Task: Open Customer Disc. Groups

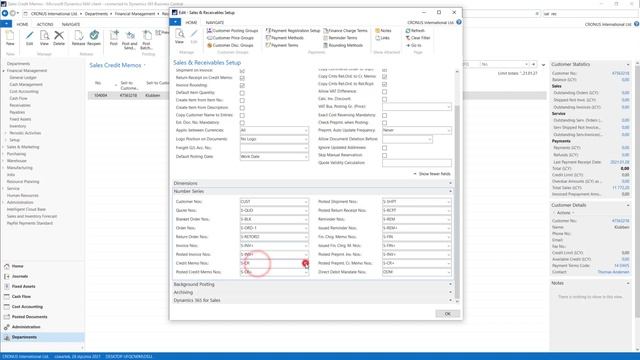Action: pos(230,45)
